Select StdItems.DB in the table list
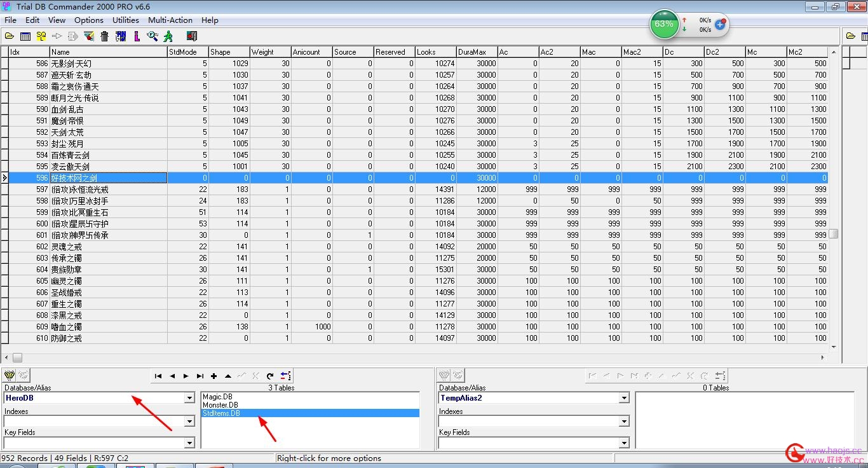 tap(310, 413)
